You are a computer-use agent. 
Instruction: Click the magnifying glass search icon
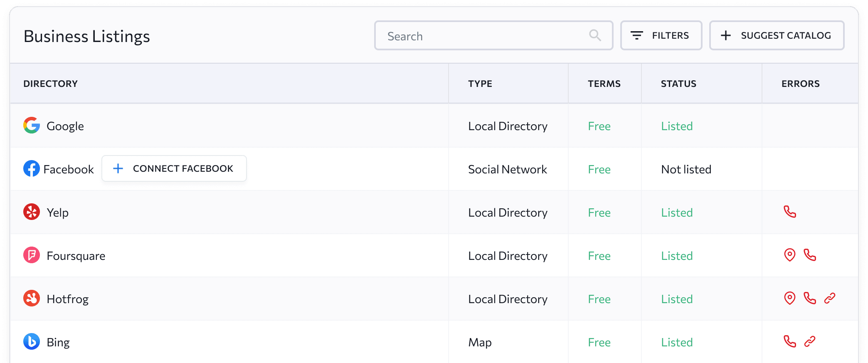pyautogui.click(x=595, y=35)
